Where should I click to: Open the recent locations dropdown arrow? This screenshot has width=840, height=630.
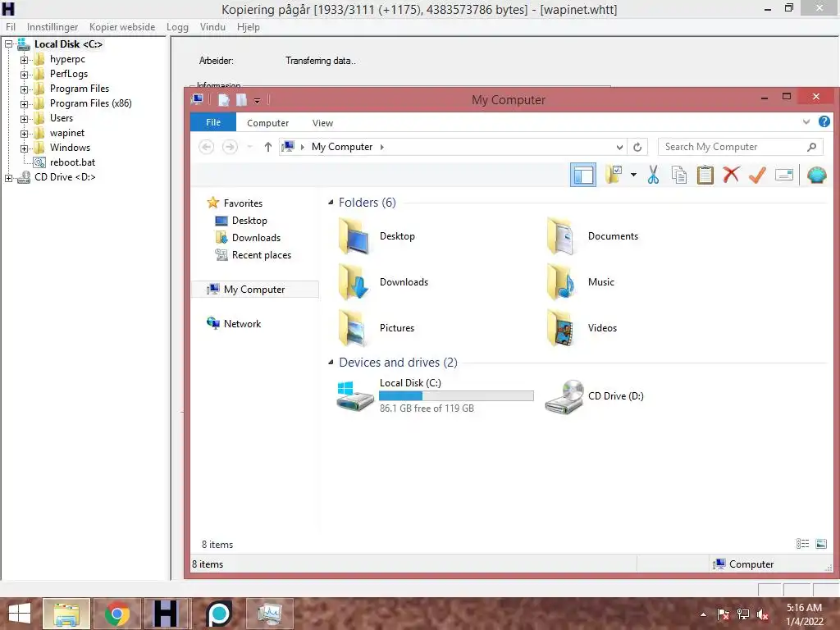click(x=249, y=147)
